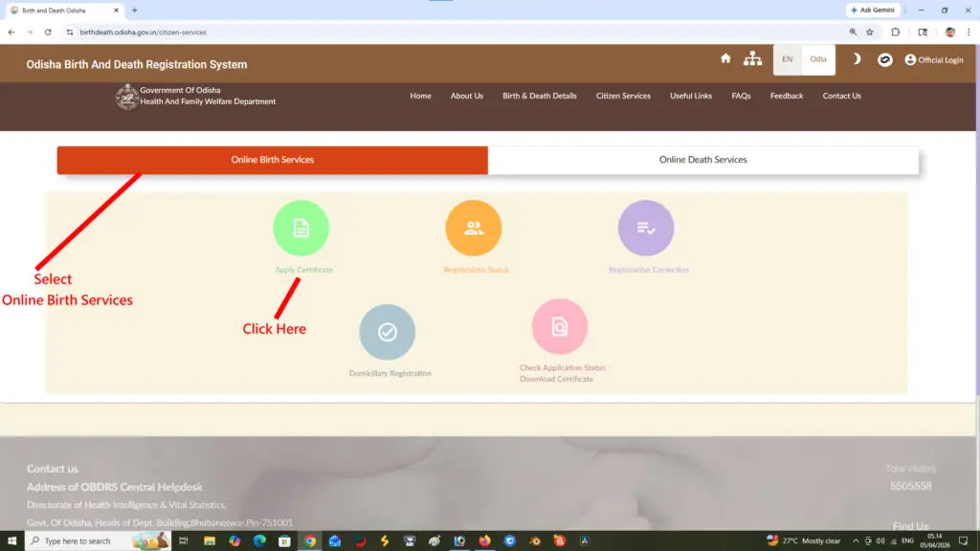Go to the home icon in header
980x551 pixels.
[x=725, y=59]
